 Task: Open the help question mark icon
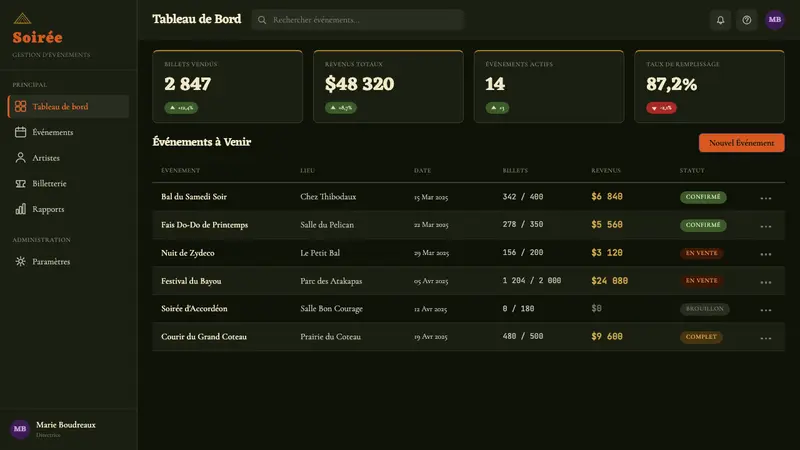[x=746, y=20]
